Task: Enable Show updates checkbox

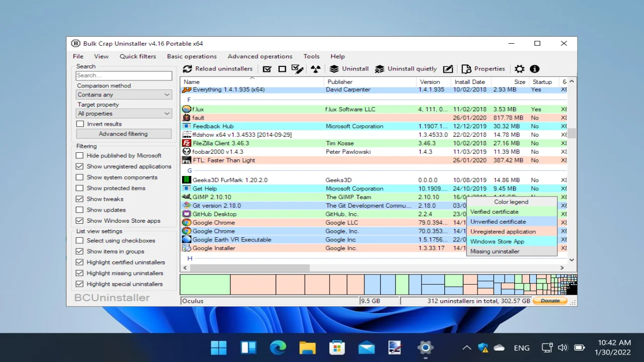Action: point(80,210)
